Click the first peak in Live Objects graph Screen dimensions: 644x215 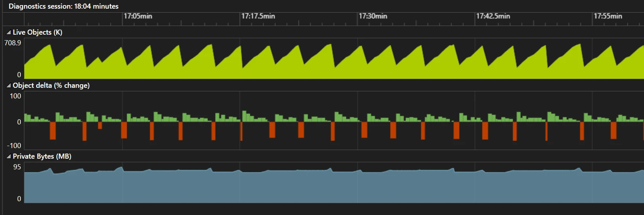coord(50,46)
